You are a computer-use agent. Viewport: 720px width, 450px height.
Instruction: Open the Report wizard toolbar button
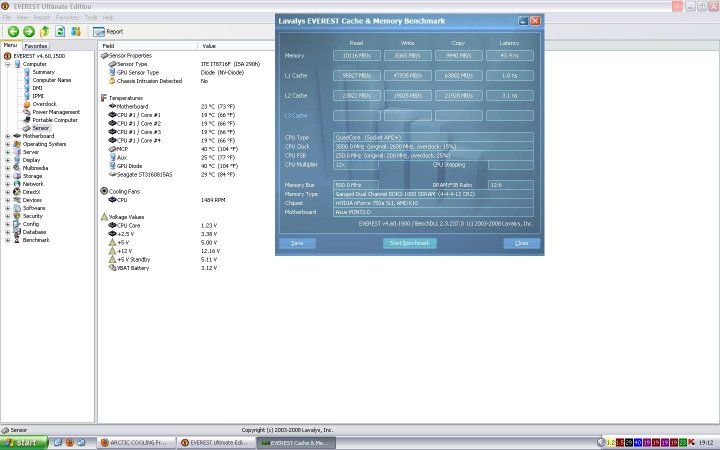108,32
